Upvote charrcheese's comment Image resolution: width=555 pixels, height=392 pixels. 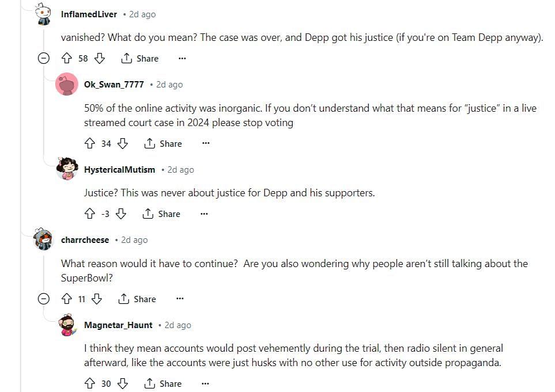pyautogui.click(x=67, y=299)
